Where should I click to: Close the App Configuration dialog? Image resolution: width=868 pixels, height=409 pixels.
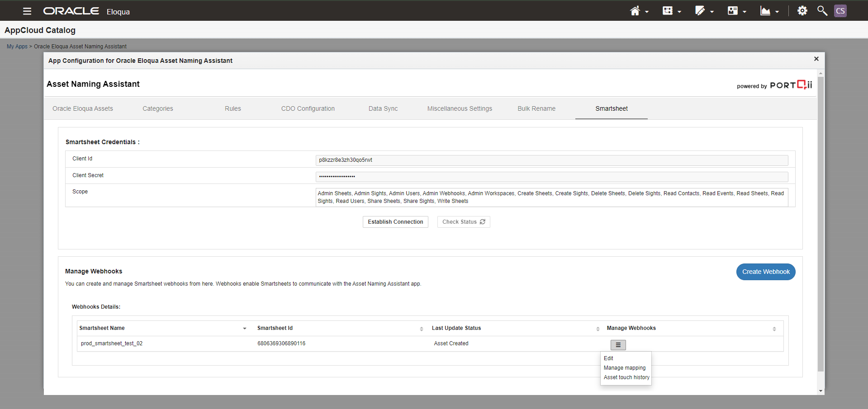tap(816, 59)
